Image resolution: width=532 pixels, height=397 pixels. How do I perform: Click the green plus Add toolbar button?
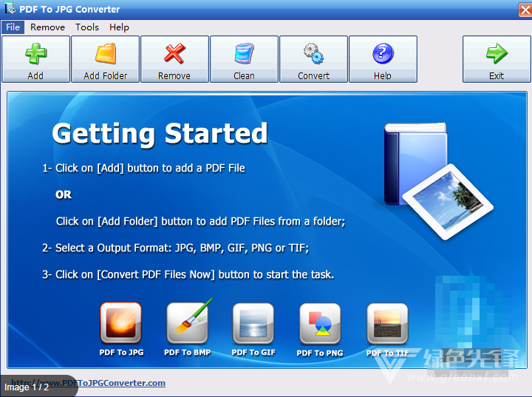coord(35,59)
